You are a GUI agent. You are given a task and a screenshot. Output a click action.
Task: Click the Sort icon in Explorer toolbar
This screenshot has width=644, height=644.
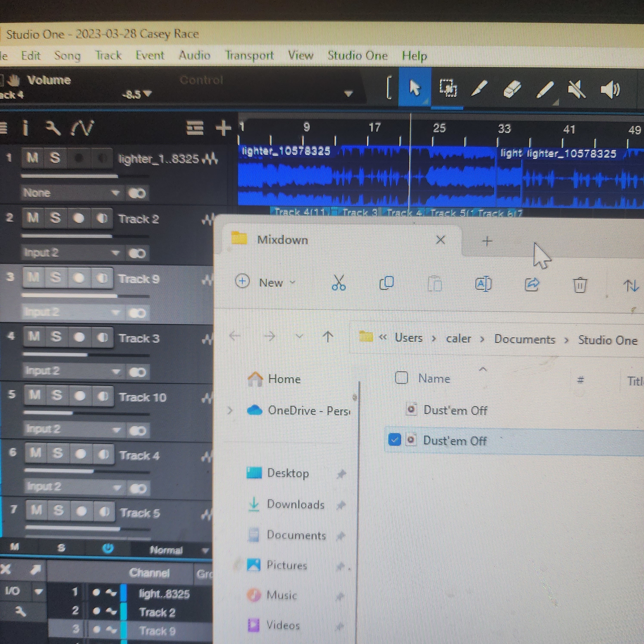click(631, 286)
